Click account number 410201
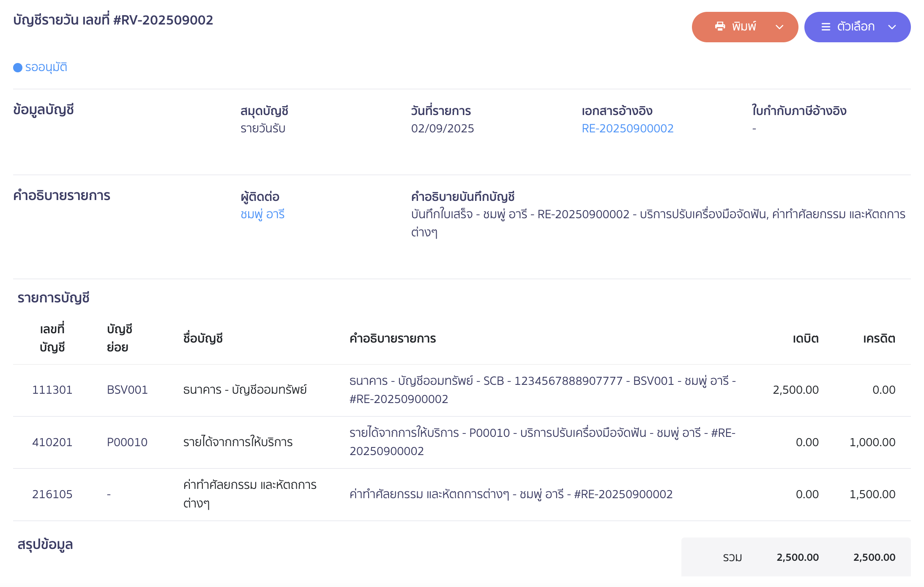The image size is (924, 587). coord(52,442)
